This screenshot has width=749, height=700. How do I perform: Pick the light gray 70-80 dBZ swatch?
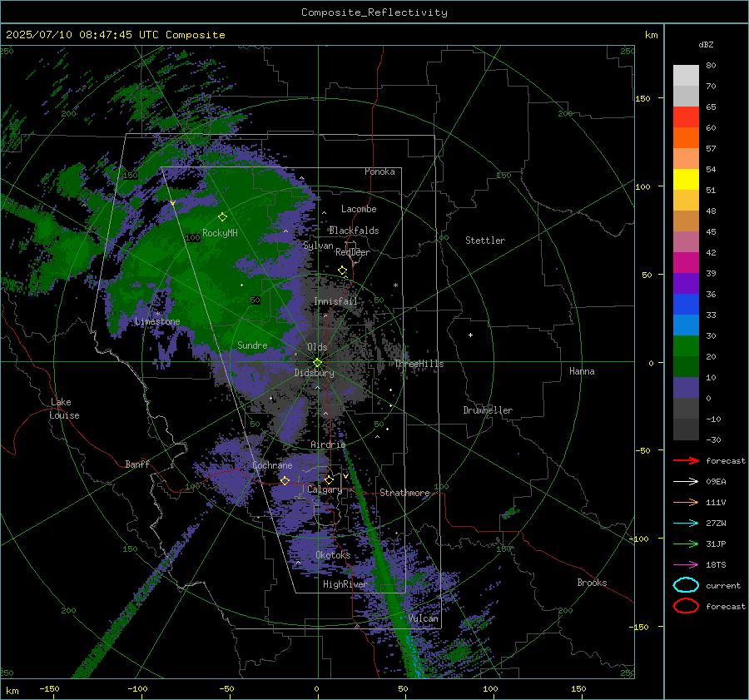[x=686, y=76]
